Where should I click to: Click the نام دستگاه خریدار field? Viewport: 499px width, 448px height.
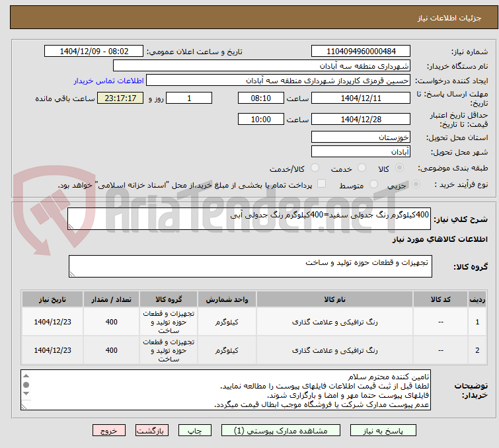pyautogui.click(x=262, y=66)
